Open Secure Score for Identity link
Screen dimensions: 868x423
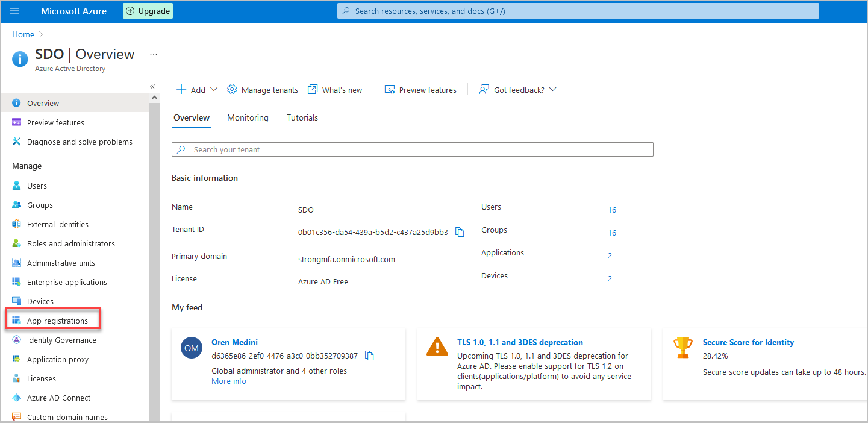pyautogui.click(x=748, y=342)
